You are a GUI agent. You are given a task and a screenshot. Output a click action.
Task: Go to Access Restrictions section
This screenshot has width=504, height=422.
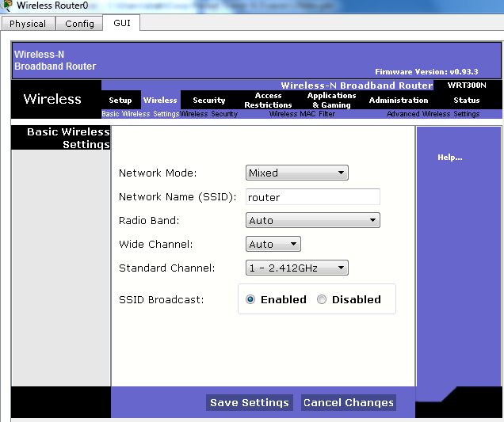point(268,101)
